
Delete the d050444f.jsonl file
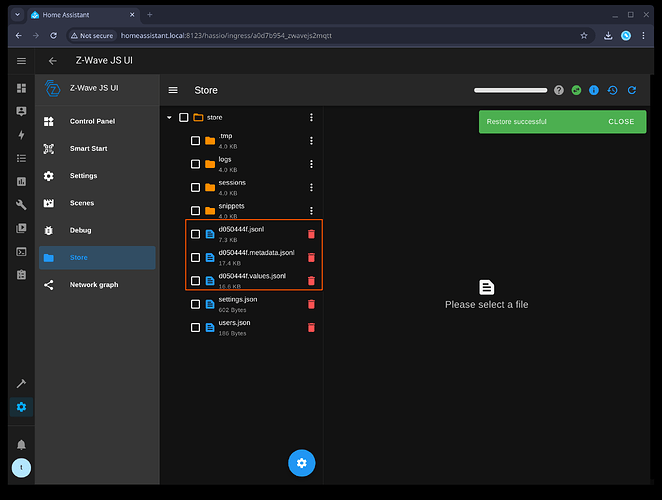point(311,234)
